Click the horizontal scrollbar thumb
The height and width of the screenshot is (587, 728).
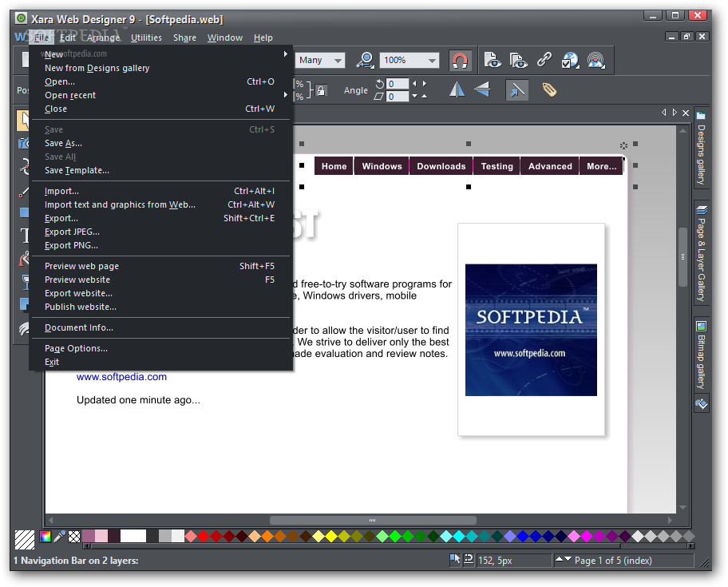pyautogui.click(x=373, y=520)
